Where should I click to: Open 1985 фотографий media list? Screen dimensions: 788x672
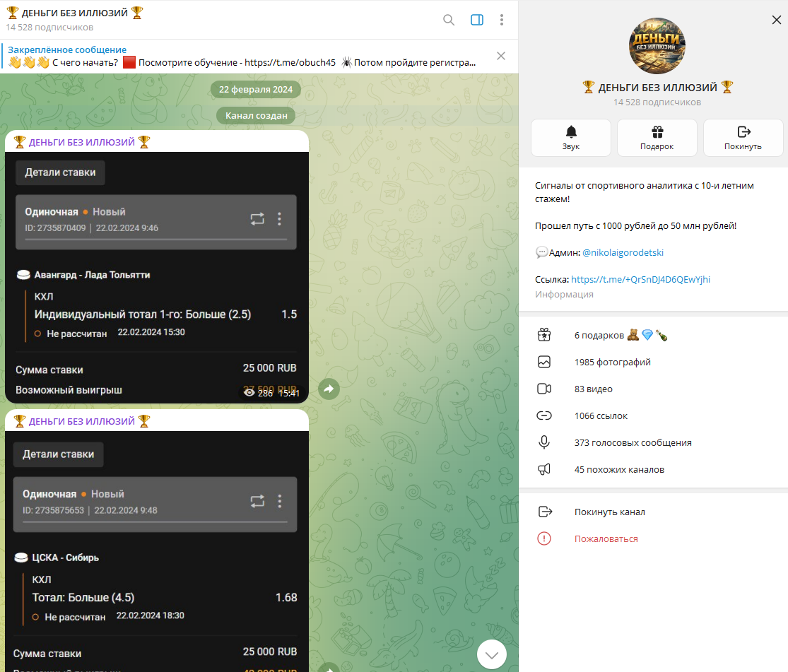(653, 362)
